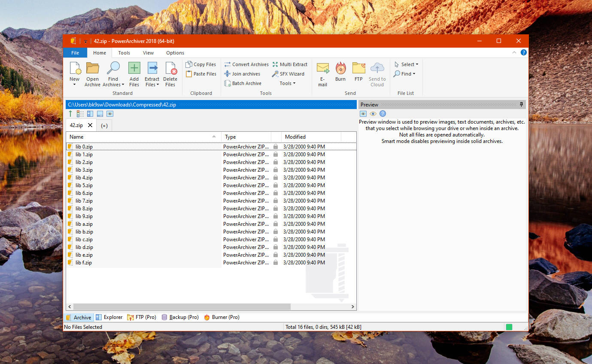The image size is (592, 364).
Task: Click the lock icon in the lib 5.zip row
Action: [x=276, y=185]
